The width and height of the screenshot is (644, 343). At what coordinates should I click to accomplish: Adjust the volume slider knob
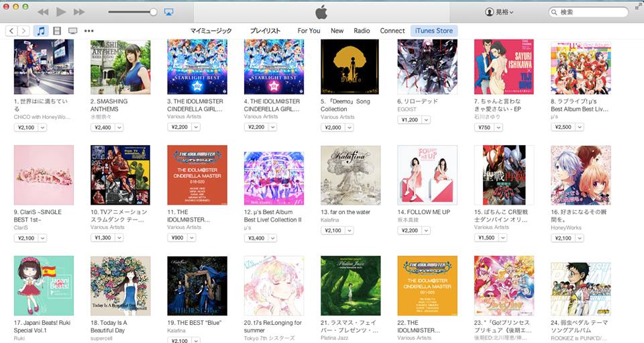click(x=153, y=12)
